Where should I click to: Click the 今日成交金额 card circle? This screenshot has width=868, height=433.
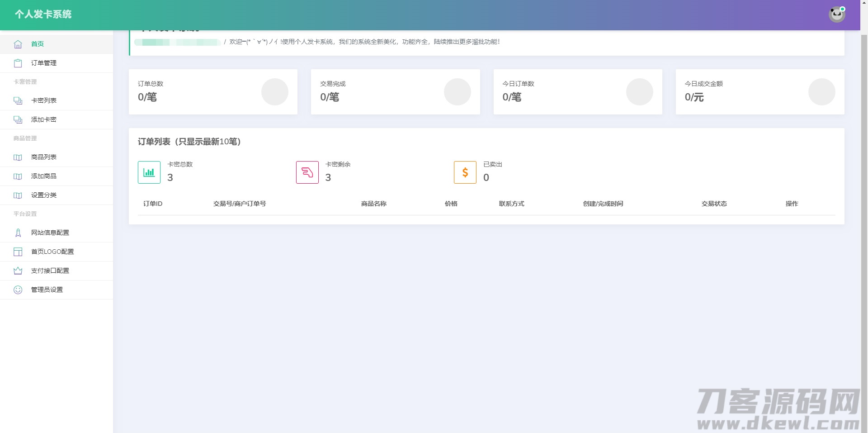821,91
